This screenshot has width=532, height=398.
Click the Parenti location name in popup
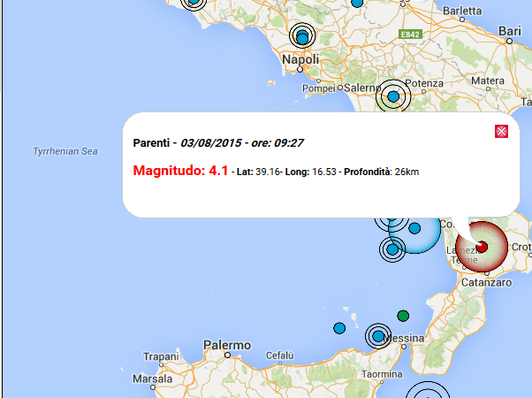coord(151,142)
